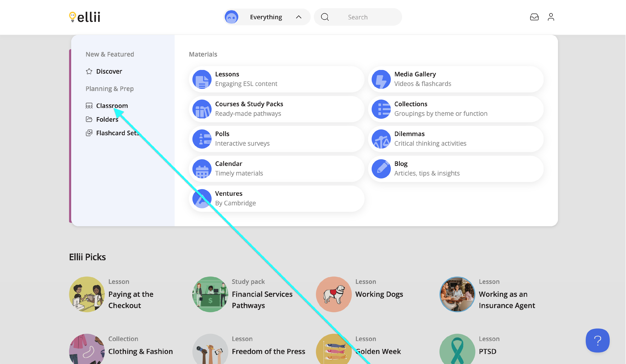Click the Dilemmas scales icon
626x364 pixels.
381,139
